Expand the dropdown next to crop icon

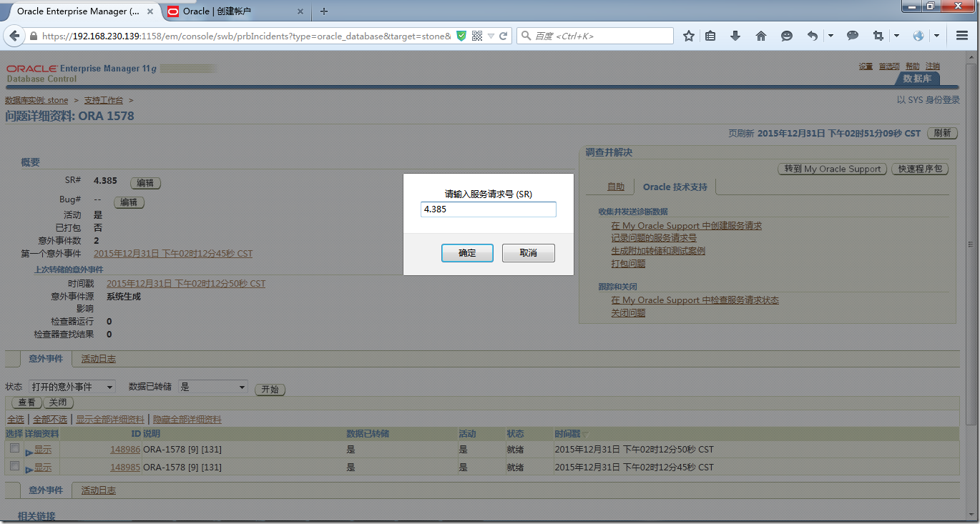click(896, 36)
